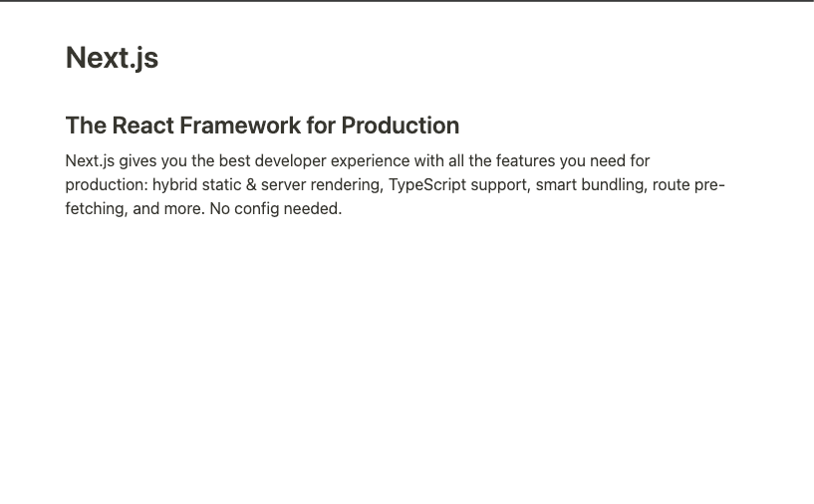Click the word production: in the paragraph

tap(107, 185)
